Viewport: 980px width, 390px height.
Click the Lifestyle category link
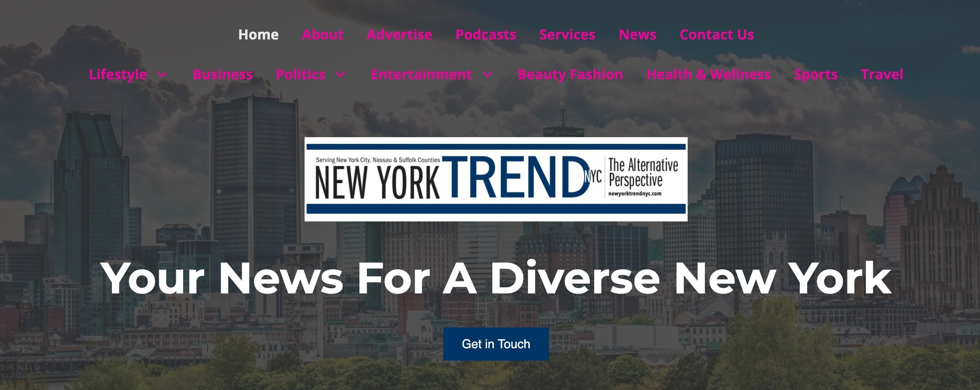click(x=118, y=74)
